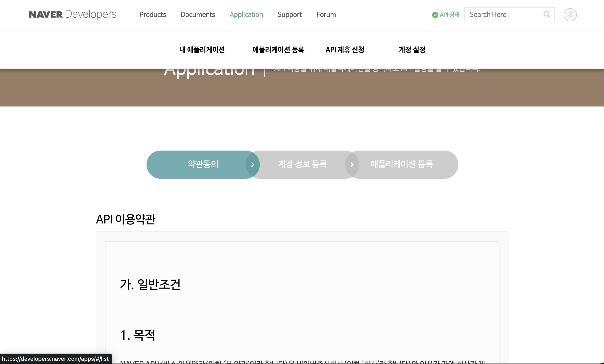The image size is (604, 364).
Task: Select the 애플리케이션 등록 step
Action: pyautogui.click(x=401, y=164)
